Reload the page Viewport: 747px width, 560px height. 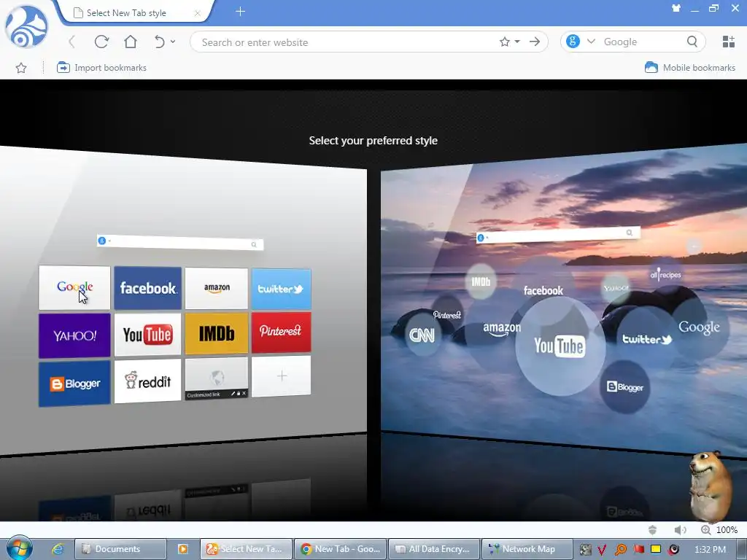point(101,42)
